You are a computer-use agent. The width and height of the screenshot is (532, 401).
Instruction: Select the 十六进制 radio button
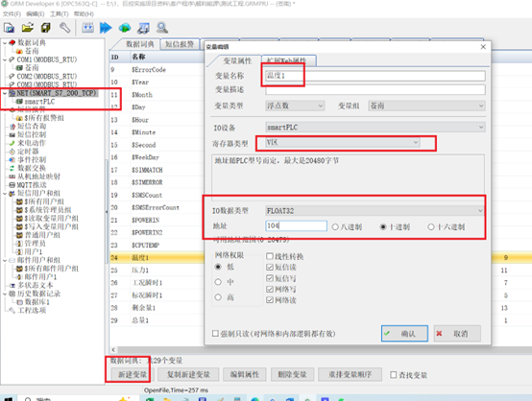click(x=431, y=226)
